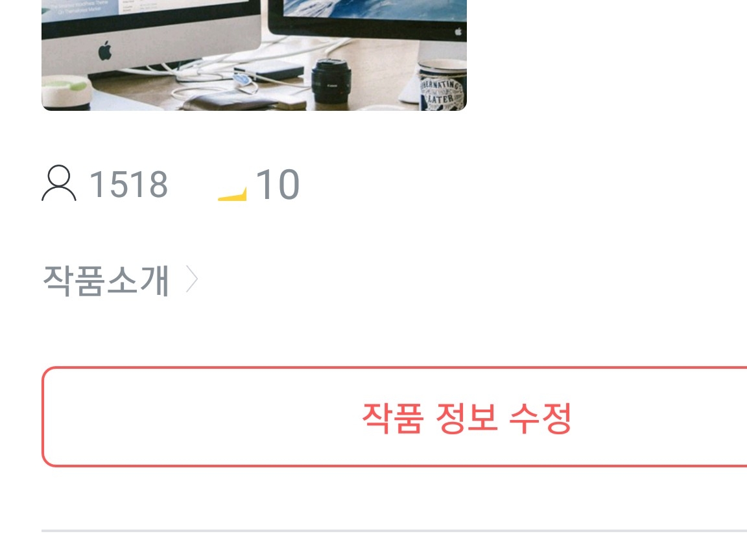Click the yellow icon beside 10
Screen dimensions: 747x560
(233, 194)
